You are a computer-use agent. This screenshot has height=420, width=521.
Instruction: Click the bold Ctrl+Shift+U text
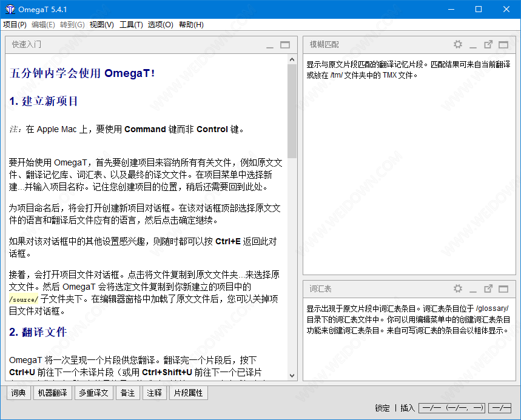167,372
